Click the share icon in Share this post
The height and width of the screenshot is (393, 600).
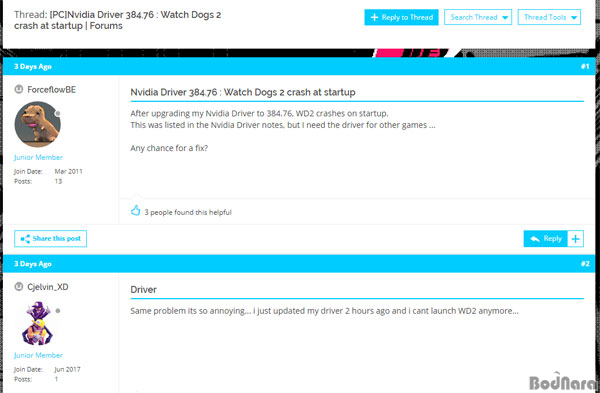click(x=25, y=239)
